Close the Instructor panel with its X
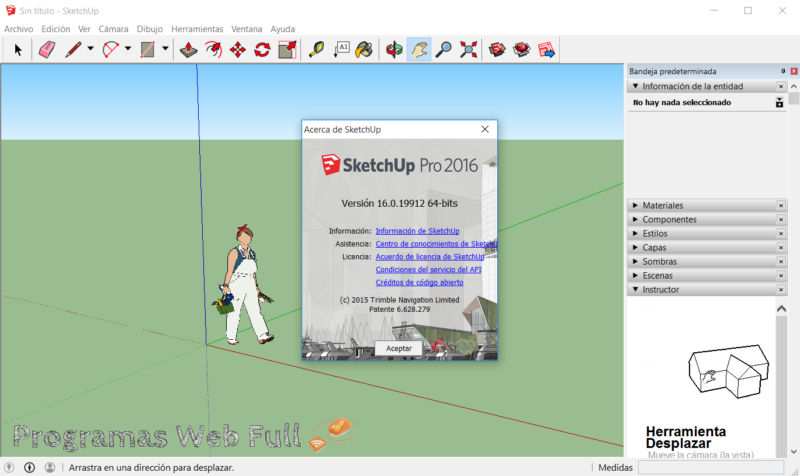Screen dimensions: 800x476 pyautogui.click(x=781, y=290)
